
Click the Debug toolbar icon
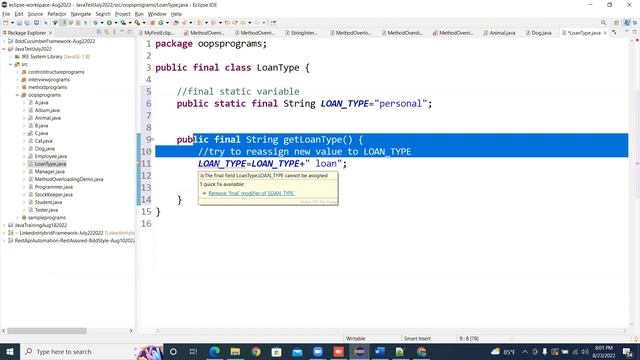click(x=96, y=23)
